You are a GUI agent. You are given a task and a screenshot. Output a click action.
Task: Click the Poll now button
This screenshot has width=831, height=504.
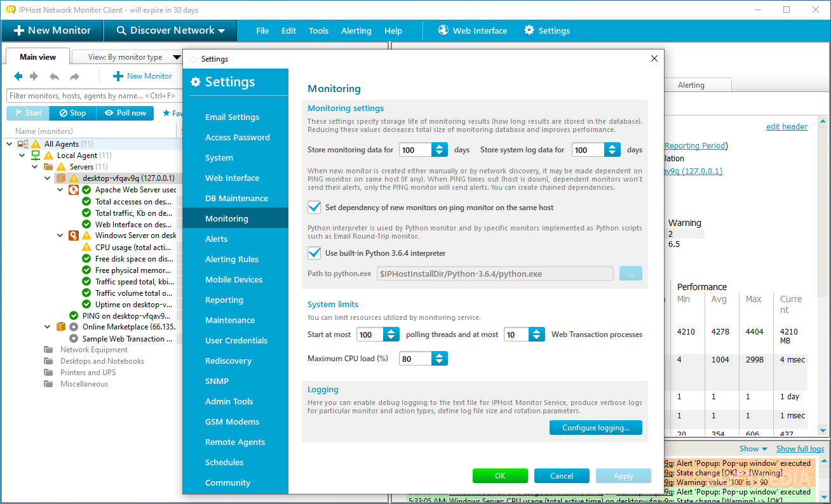click(x=125, y=113)
